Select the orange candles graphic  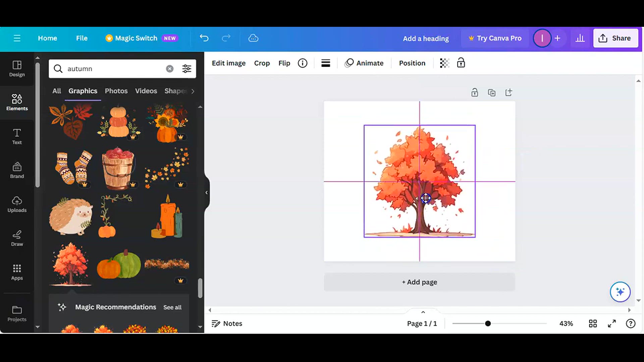coord(167,217)
